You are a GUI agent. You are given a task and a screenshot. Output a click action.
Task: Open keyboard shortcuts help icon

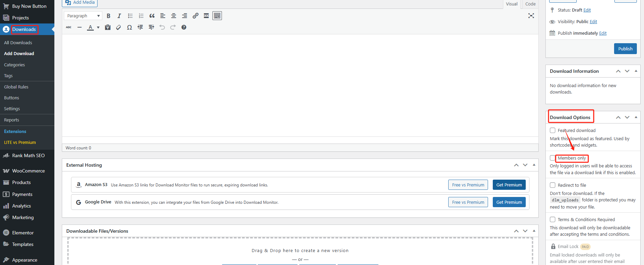pyautogui.click(x=184, y=28)
